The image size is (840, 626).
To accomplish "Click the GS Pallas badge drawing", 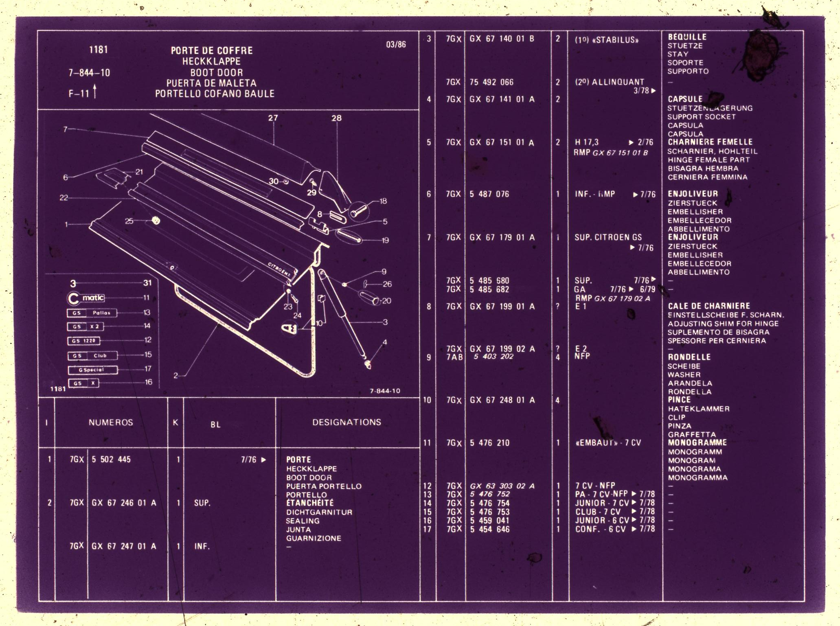I will [92, 313].
